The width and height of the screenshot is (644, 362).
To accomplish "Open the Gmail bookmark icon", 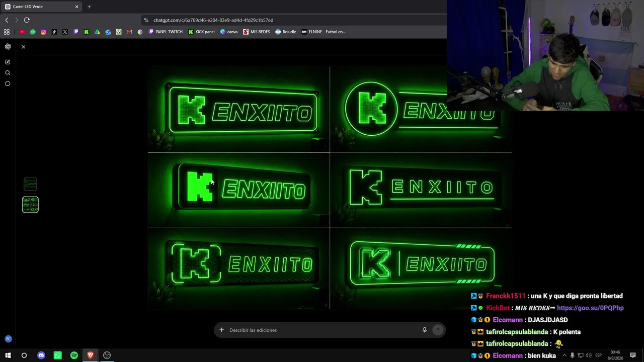I will [129, 32].
